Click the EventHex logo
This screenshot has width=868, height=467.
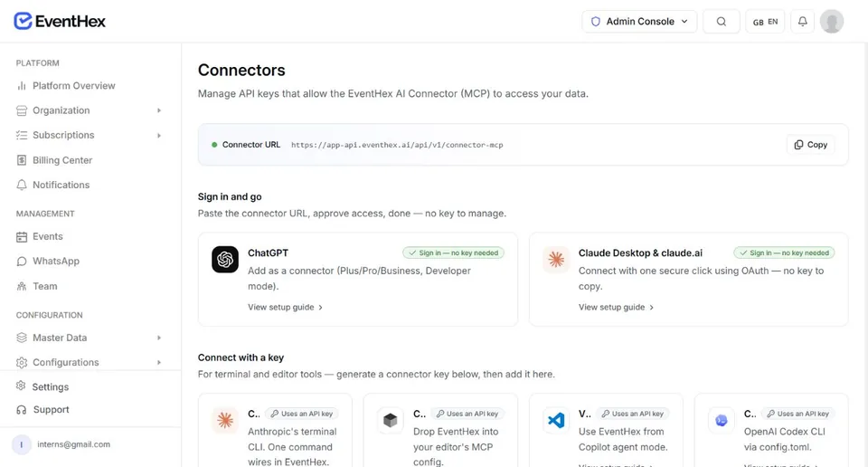click(60, 21)
